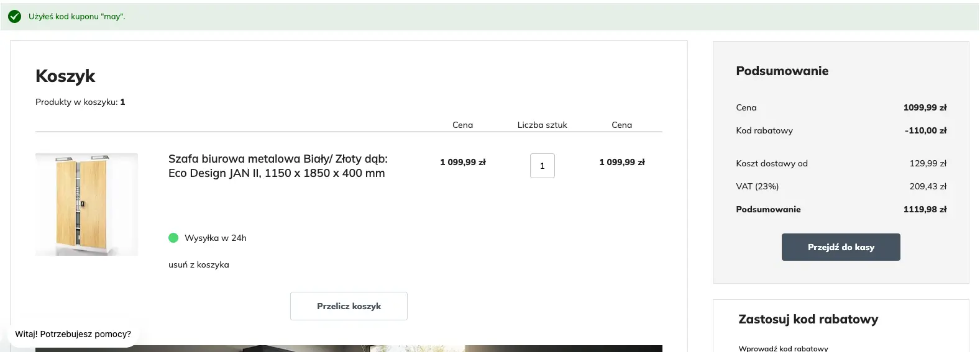Click the -110,00 zł discount amount
Image resolution: width=980 pixels, height=352 pixels.
click(925, 130)
